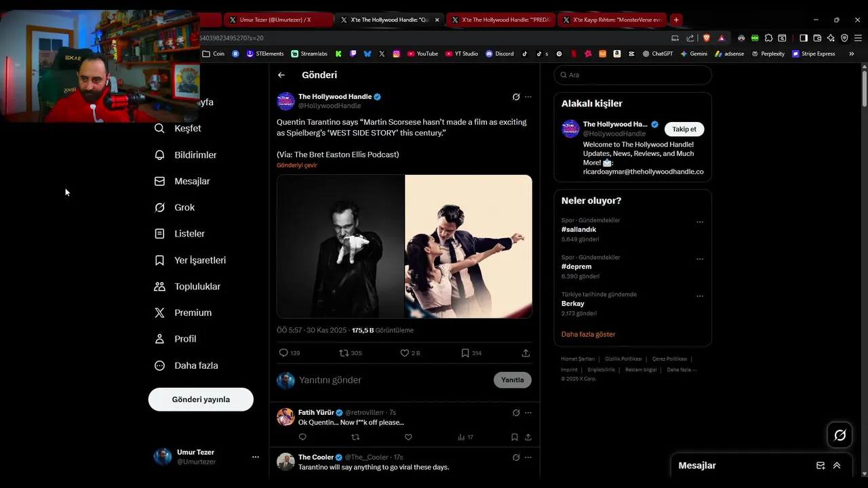Viewport: 868px width, 488px height.
Task: Click Daha fazla göster under trends
Action: coord(588,334)
